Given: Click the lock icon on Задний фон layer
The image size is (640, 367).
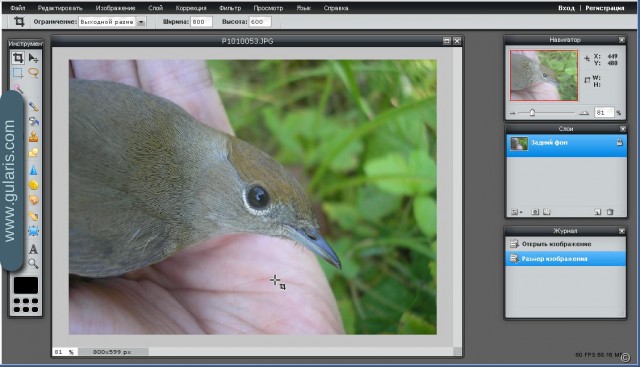Looking at the screenshot, I should click(x=619, y=142).
